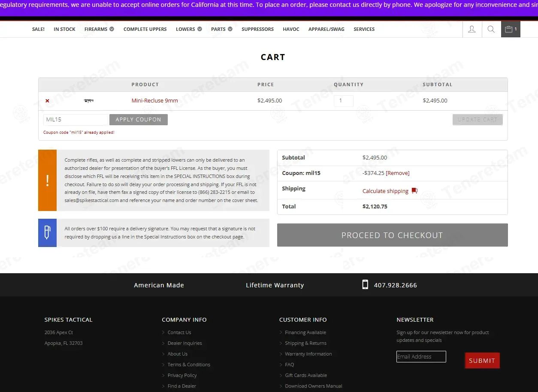Click the shipping truck icon

[x=414, y=190]
